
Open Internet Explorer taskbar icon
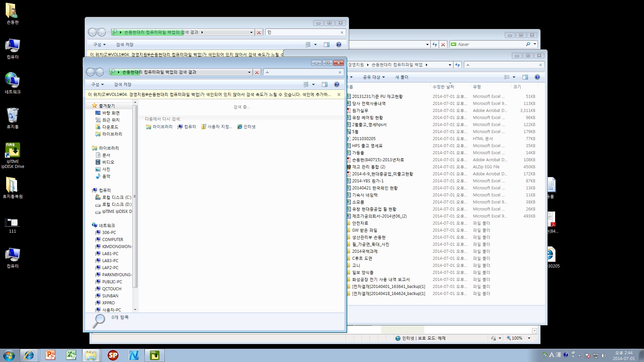[x=29, y=355]
